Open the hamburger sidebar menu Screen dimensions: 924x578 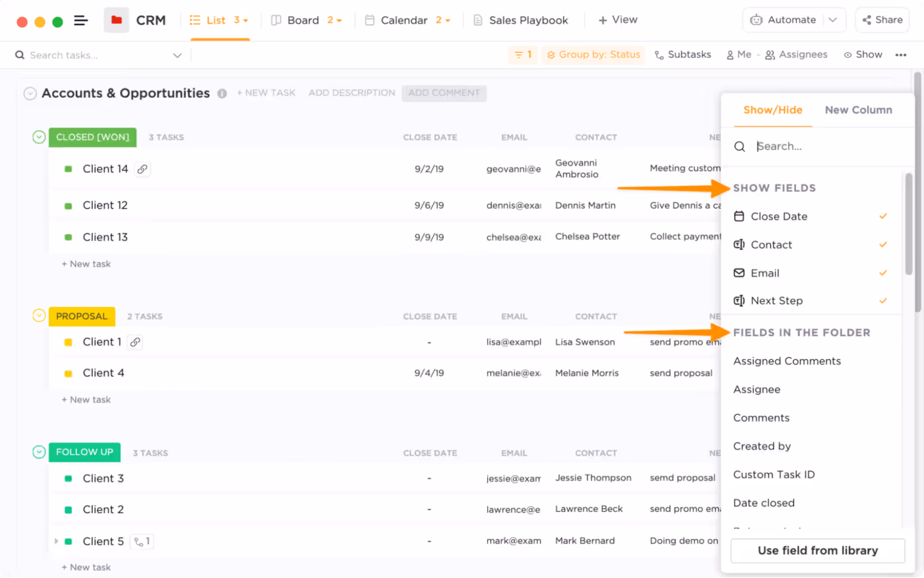point(81,20)
